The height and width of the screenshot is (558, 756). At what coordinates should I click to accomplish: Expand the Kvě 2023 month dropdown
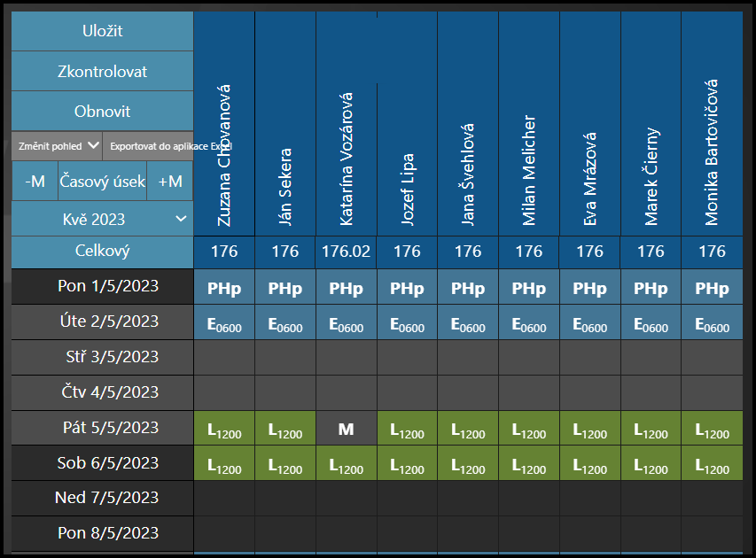[102, 219]
